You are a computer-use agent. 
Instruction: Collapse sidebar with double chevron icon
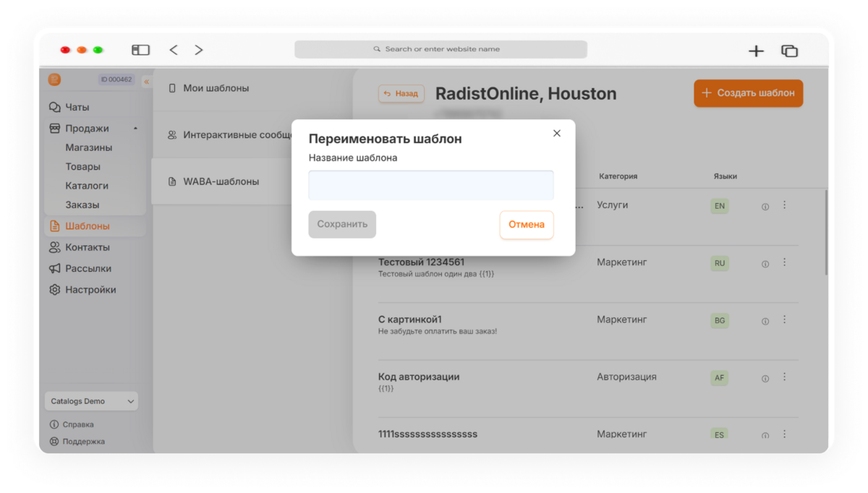pyautogui.click(x=147, y=81)
